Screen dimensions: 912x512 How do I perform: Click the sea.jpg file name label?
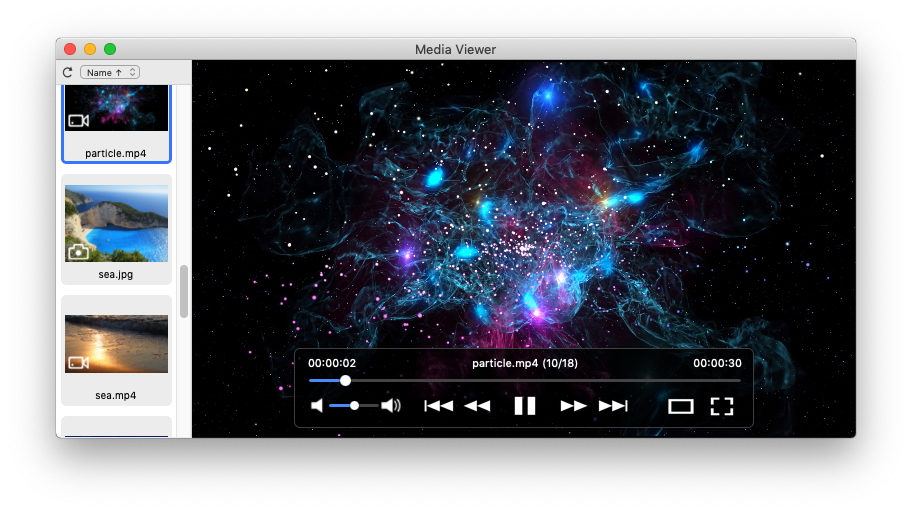116,274
